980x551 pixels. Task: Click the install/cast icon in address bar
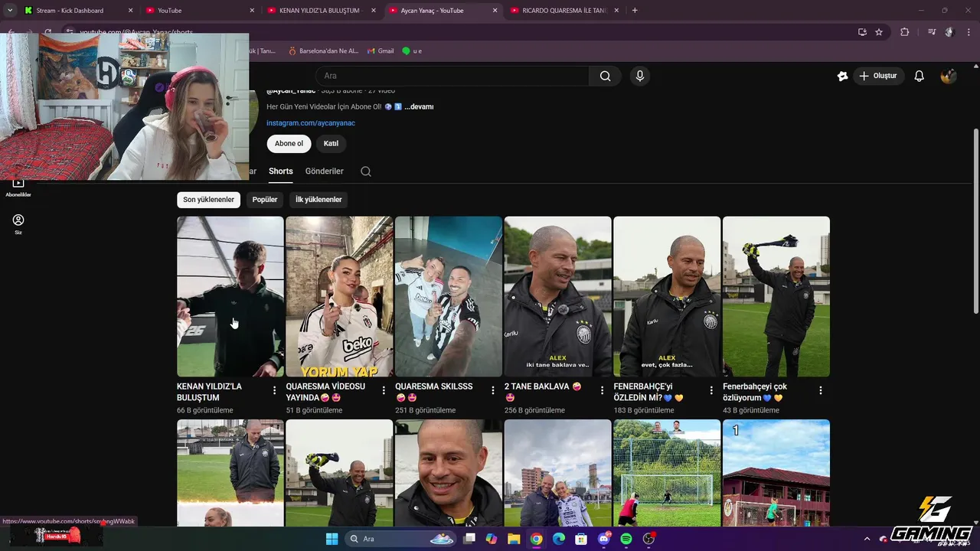click(x=862, y=32)
